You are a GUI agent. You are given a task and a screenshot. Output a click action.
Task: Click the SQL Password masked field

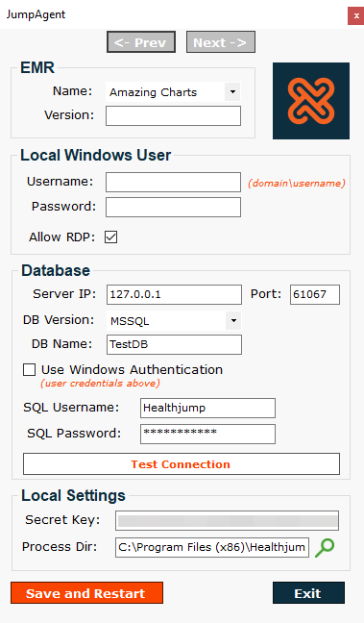pyautogui.click(x=207, y=434)
